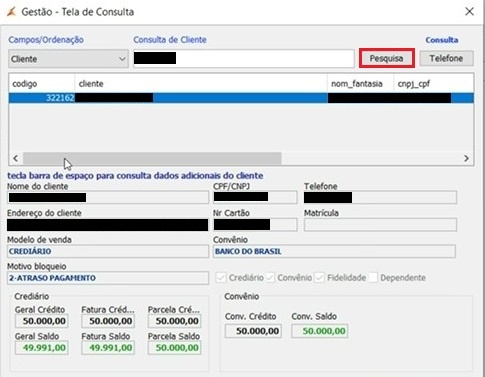The width and height of the screenshot is (485, 377).
Task: Click the application icon in the title bar
Action: [x=11, y=12]
